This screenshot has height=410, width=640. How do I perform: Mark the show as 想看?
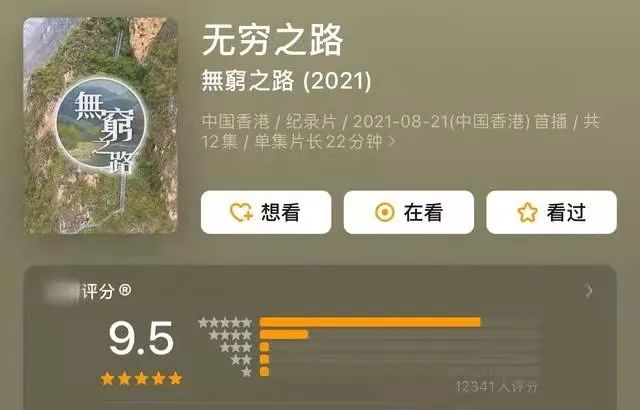(266, 212)
